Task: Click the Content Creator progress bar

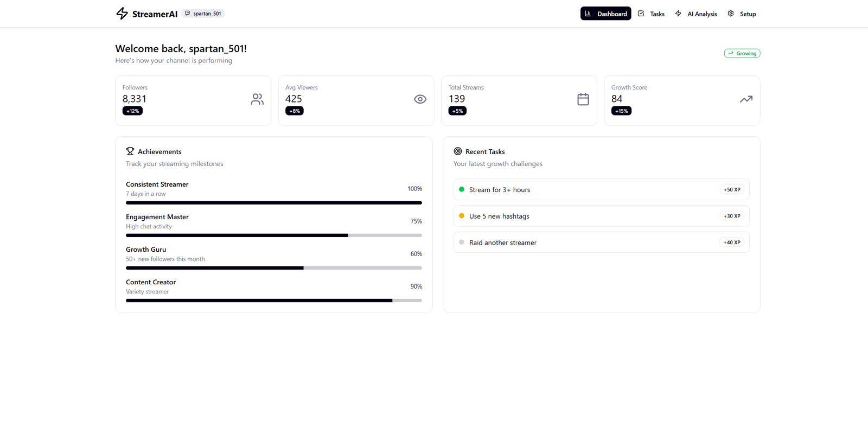Action: point(274,301)
